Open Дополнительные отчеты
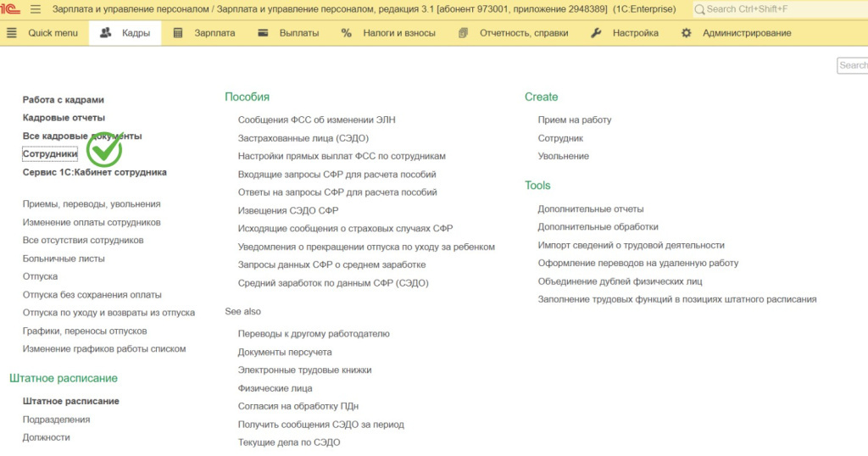Screen dimensions: 868x456 pyautogui.click(x=591, y=209)
